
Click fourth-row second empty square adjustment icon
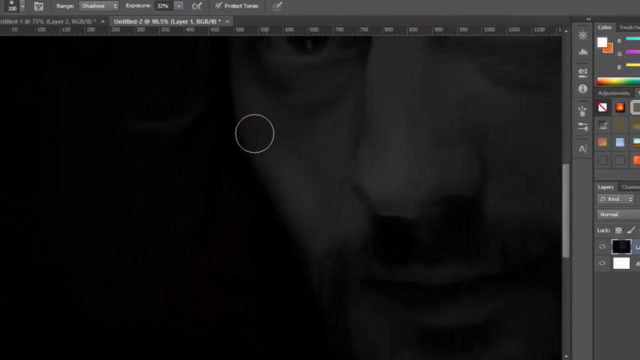point(620,160)
